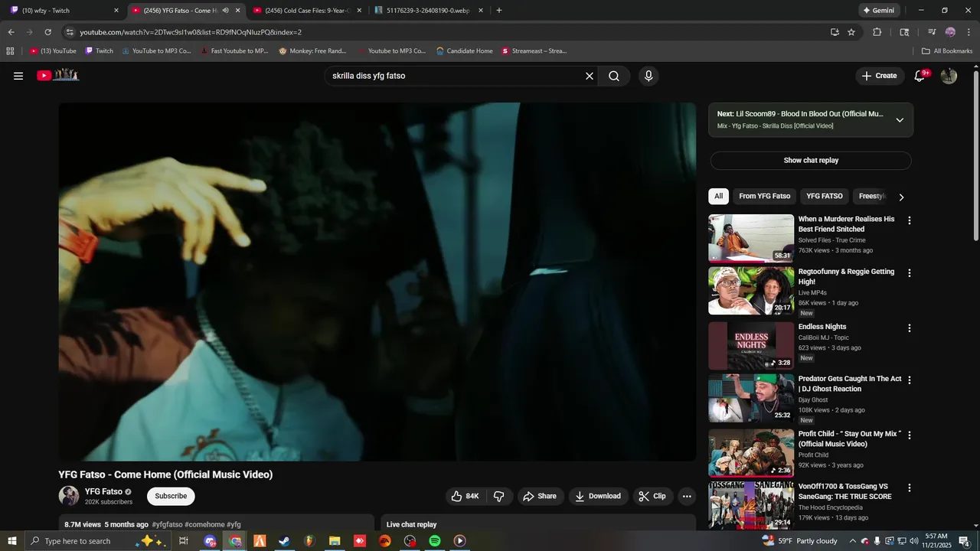Viewport: 980px width, 551px height.
Task: Install app icon in address bar
Action: click(x=835, y=32)
